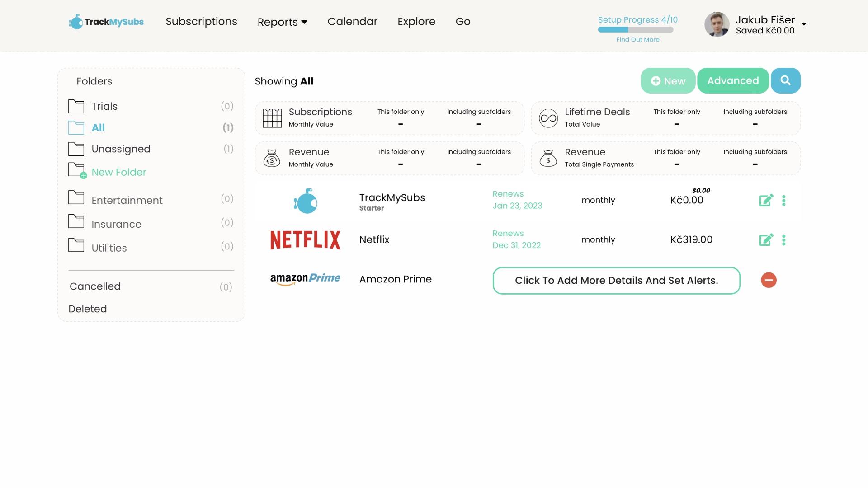Remove Amazon Prime with the red minus icon
868x488 pixels.
coord(769,280)
